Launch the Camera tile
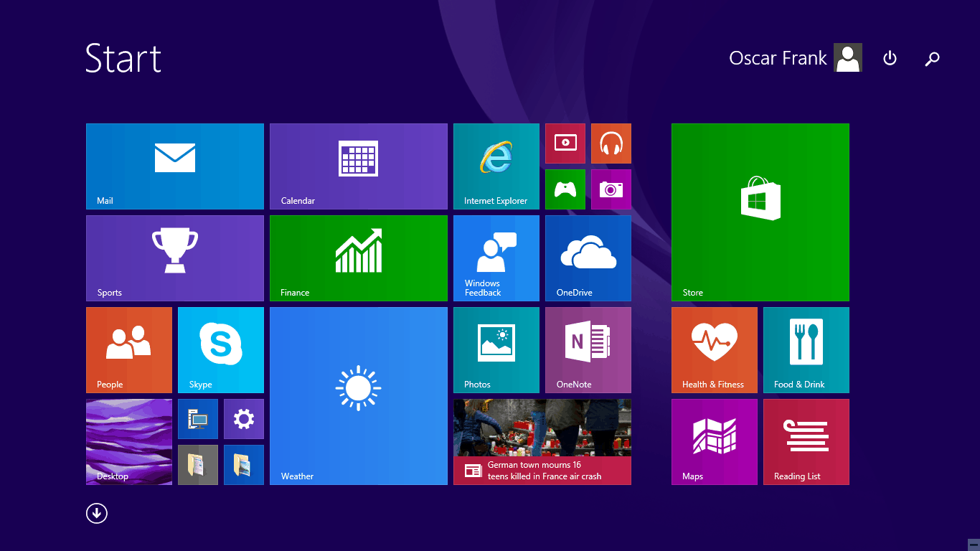 611,189
